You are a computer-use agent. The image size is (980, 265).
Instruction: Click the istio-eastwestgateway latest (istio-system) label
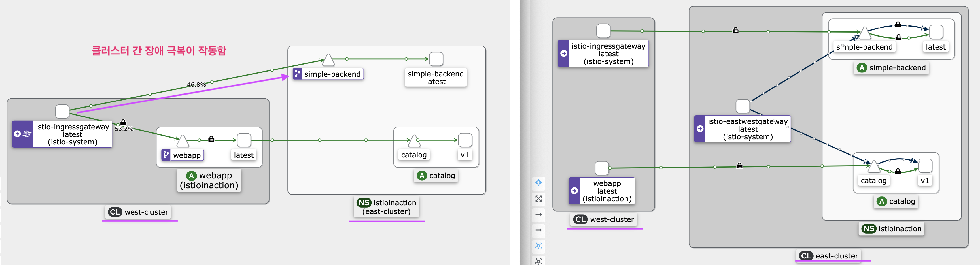click(743, 129)
